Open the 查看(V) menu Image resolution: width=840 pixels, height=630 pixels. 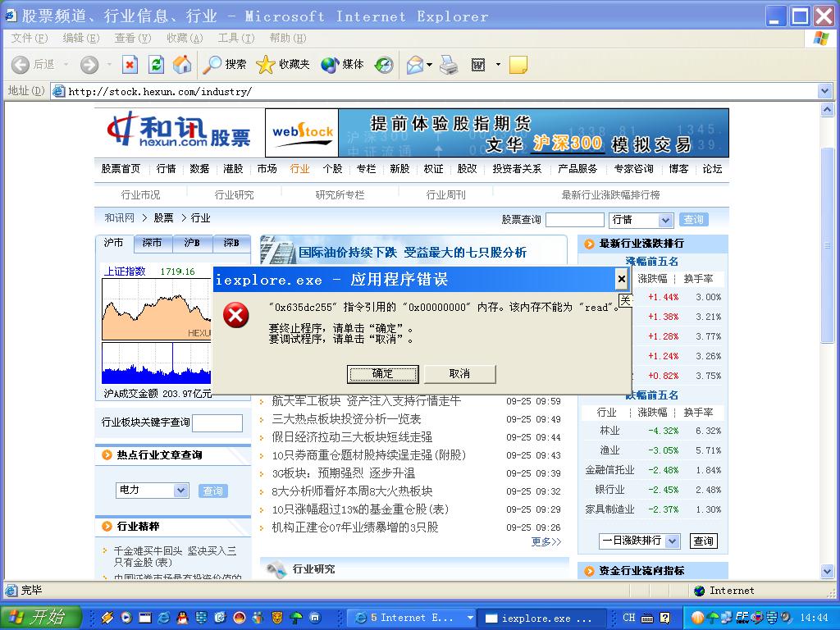[x=133, y=38]
